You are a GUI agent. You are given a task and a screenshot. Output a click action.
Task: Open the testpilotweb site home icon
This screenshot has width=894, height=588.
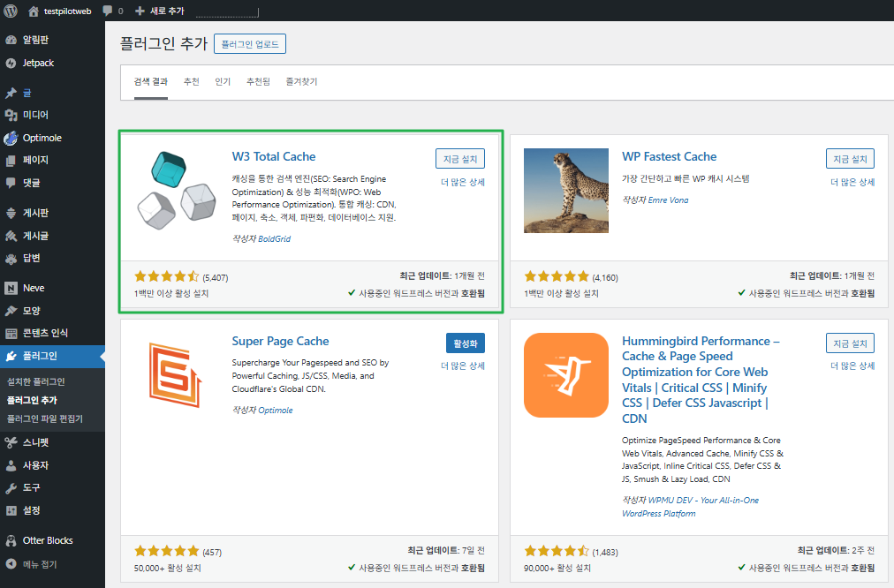point(34,11)
